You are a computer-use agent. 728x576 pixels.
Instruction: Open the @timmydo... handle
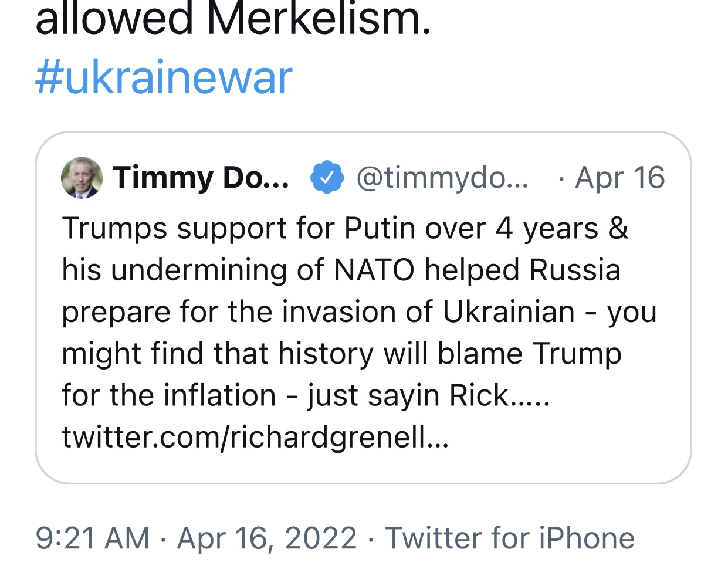click(x=442, y=178)
